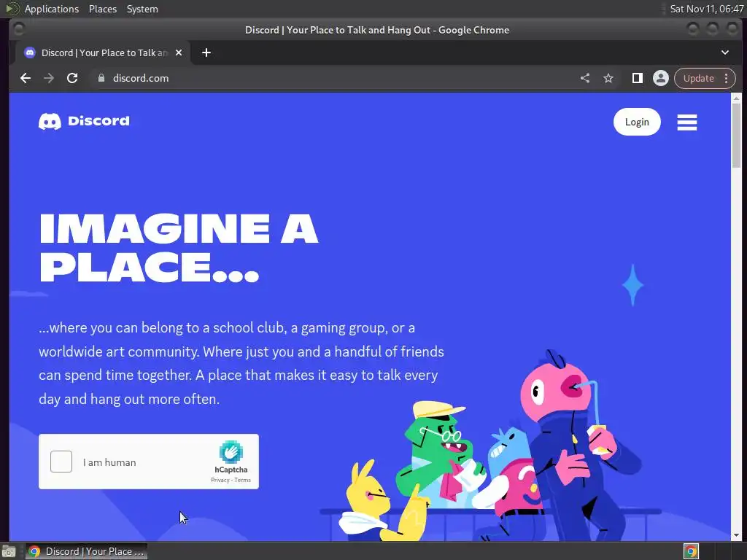Viewport: 747px width, 560px height.
Task: Close the Discord tab with its X
Action: pyautogui.click(x=179, y=52)
